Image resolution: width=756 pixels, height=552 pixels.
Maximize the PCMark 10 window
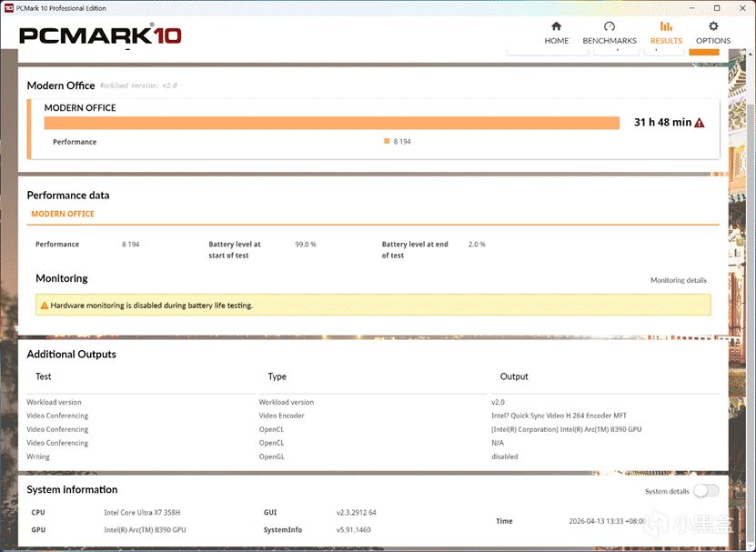click(x=717, y=7)
